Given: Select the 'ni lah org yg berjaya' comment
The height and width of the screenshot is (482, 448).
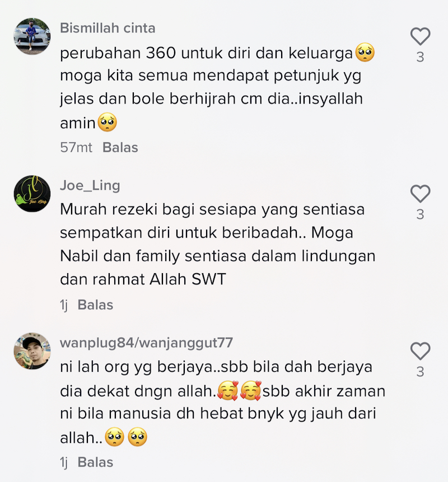Looking at the screenshot, I should 223,402.
